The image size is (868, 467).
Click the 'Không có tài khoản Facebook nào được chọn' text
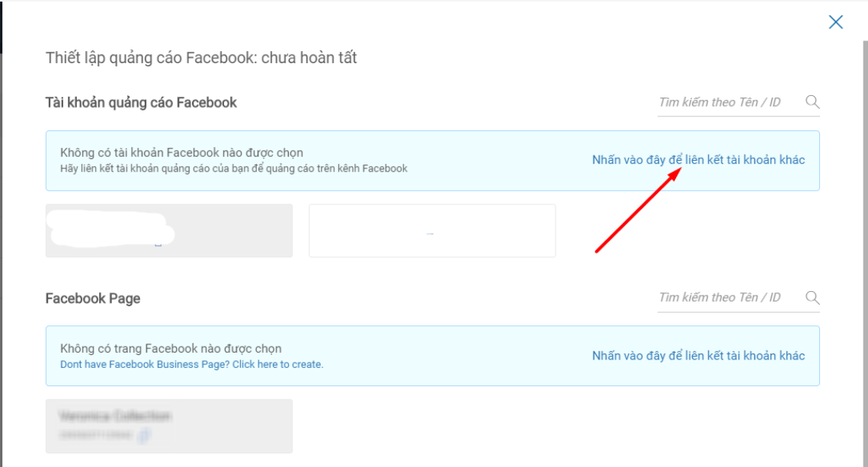pos(181,152)
